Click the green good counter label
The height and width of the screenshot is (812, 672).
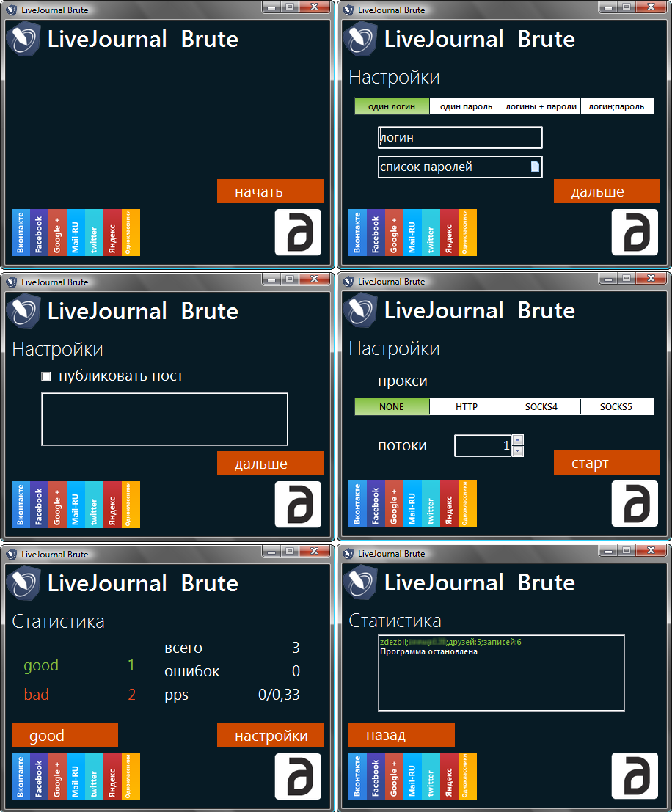[41, 665]
